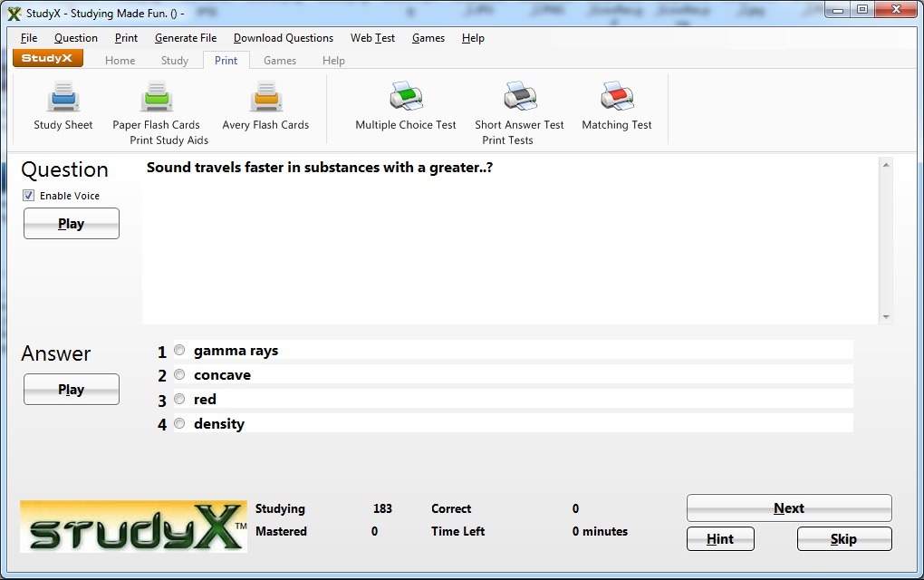Click the orange StudyX ribbon logo button

click(48, 58)
